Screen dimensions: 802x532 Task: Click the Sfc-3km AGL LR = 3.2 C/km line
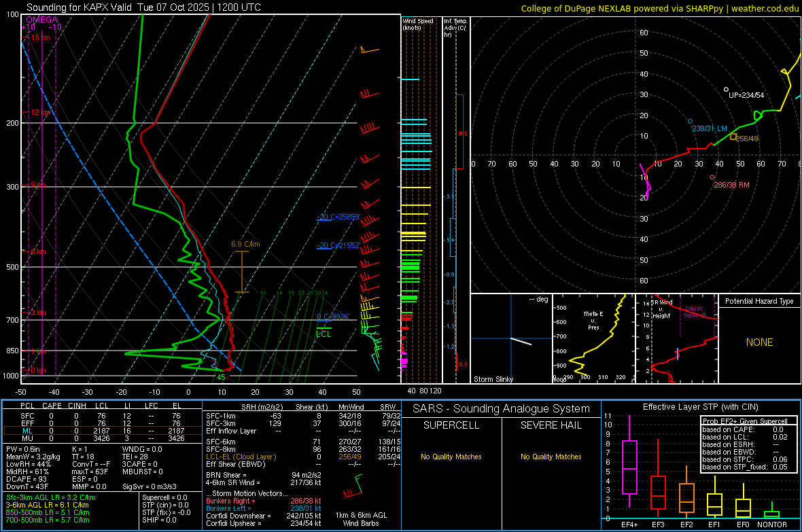[51, 497]
